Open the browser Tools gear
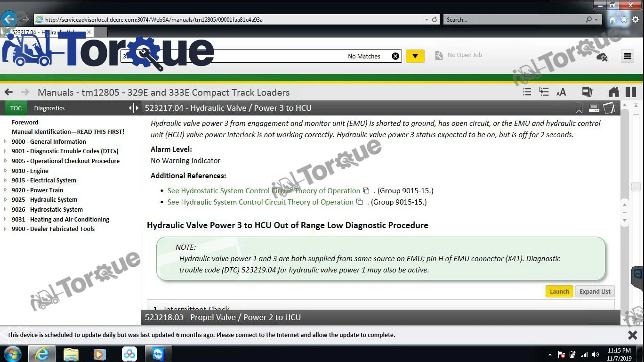Screen dimensions: 644x362 click(636, 20)
